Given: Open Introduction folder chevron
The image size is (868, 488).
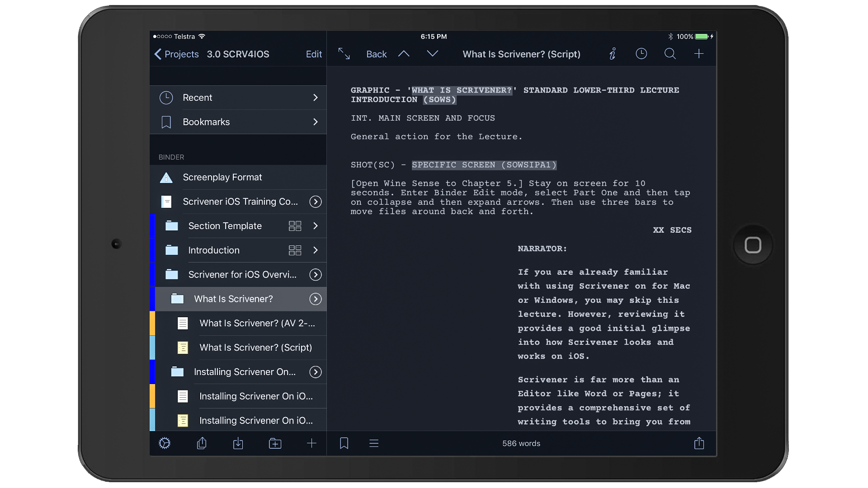Looking at the screenshot, I should (x=316, y=250).
